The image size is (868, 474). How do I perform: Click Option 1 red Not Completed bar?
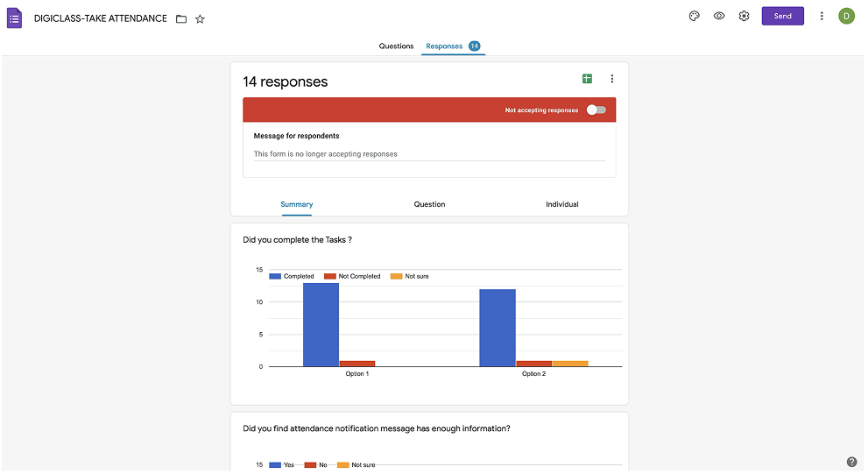357,364
